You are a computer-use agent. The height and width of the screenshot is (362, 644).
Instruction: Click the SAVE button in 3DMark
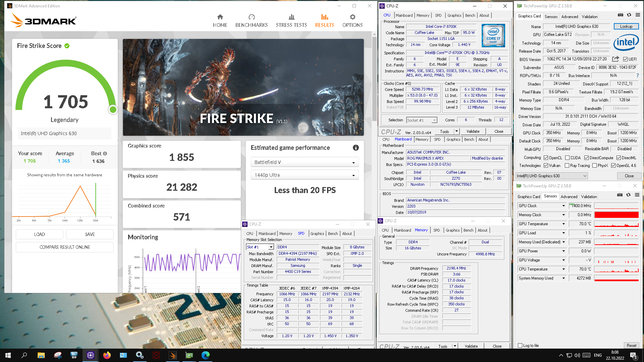pyautogui.click(x=90, y=234)
